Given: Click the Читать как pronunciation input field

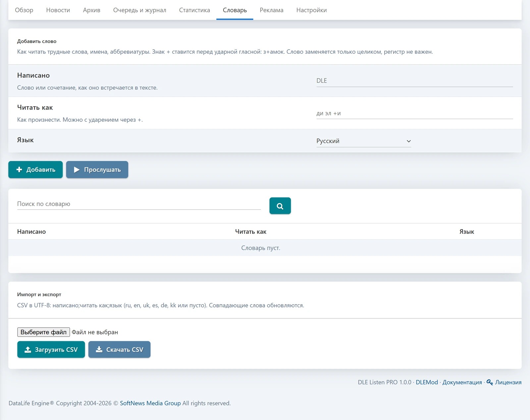Looking at the screenshot, I should tap(414, 113).
